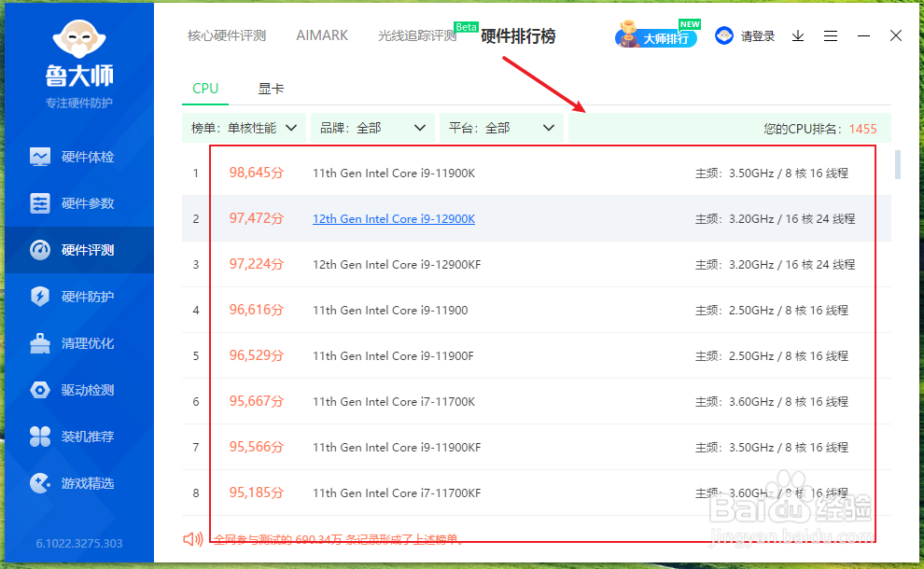The width and height of the screenshot is (924, 569).
Task: Expand 品牌: 全部 dropdown
Action: 372,128
